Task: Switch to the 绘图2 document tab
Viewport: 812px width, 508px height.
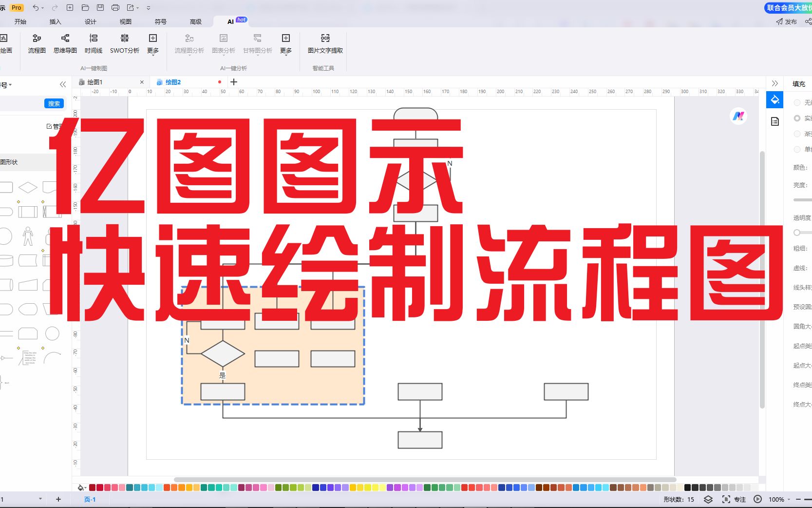Action: coord(173,82)
